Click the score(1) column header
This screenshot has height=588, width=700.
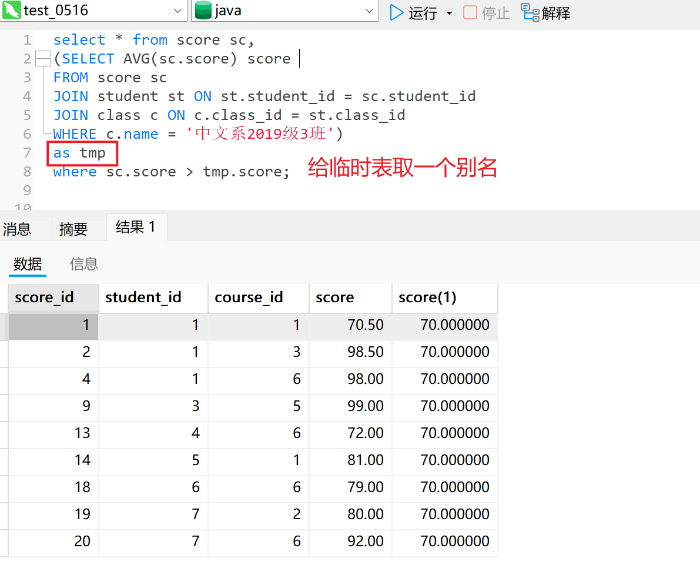coord(445,298)
